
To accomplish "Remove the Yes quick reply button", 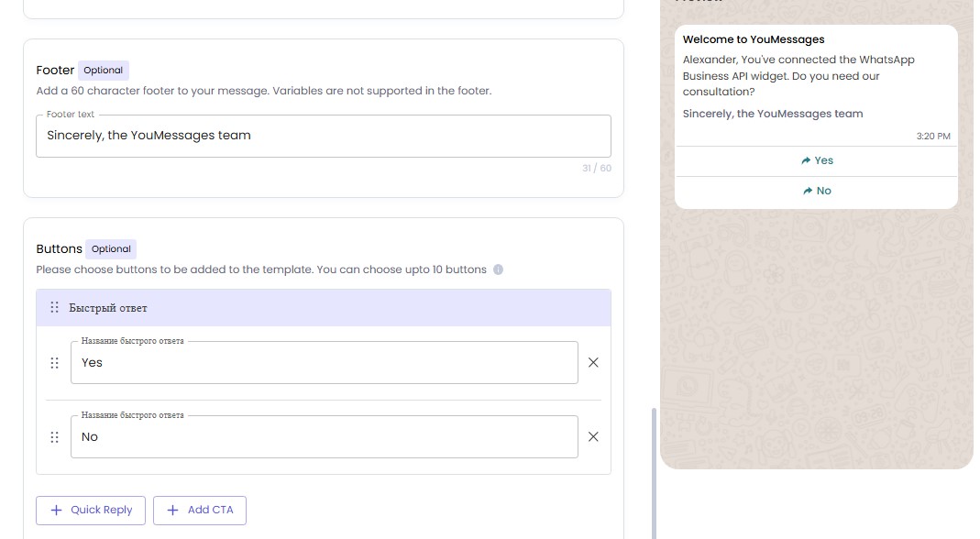I will pyautogui.click(x=593, y=363).
